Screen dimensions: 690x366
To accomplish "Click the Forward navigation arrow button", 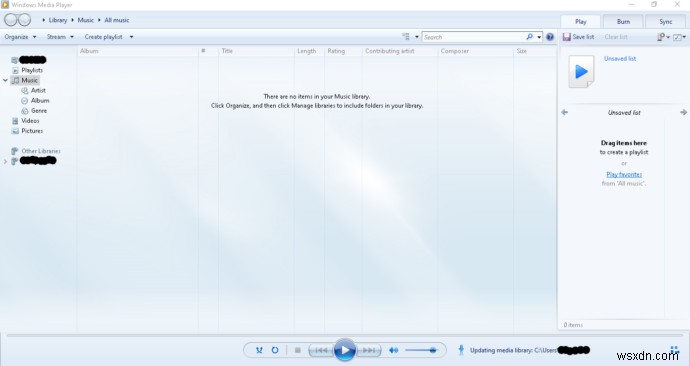I will click(x=24, y=20).
